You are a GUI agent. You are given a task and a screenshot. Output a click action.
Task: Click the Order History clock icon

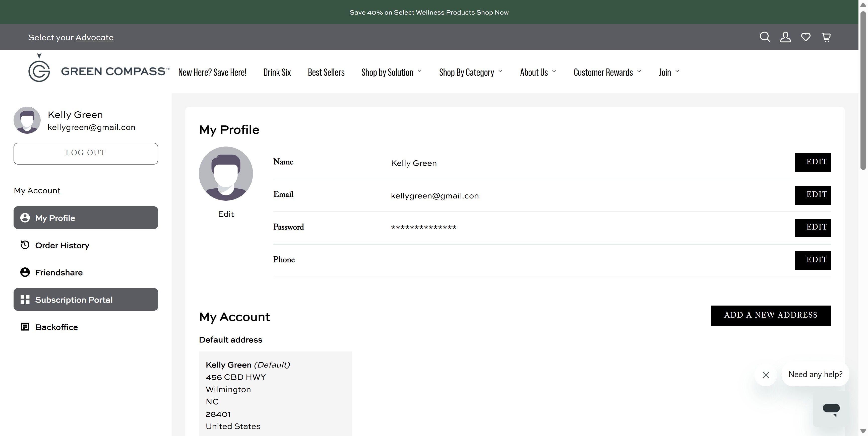(x=25, y=245)
